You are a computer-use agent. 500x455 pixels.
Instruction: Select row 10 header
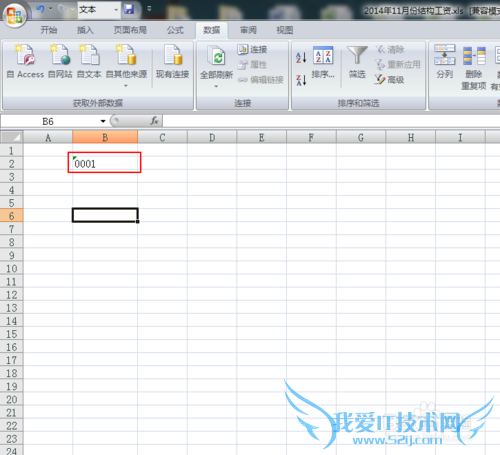pyautogui.click(x=12, y=268)
